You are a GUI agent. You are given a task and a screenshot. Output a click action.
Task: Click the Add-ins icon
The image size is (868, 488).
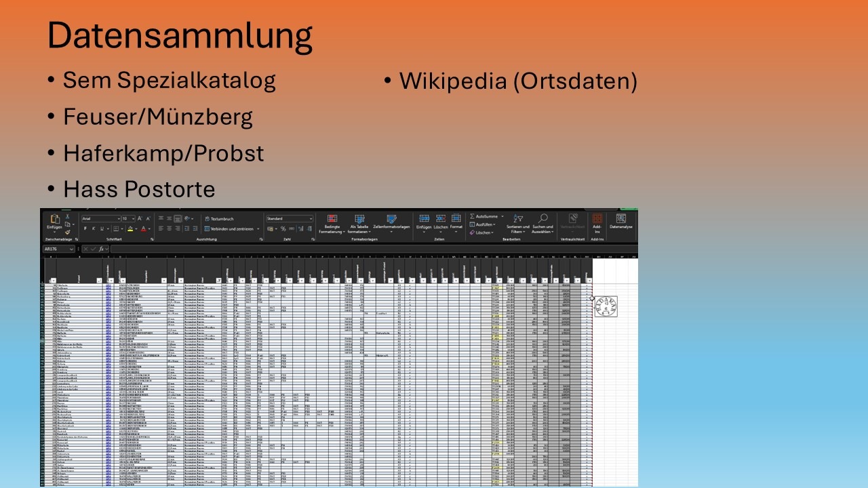click(597, 219)
